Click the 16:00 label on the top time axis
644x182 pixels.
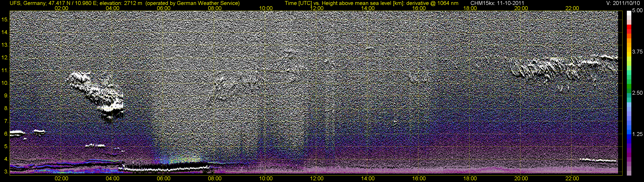[x=419, y=8]
